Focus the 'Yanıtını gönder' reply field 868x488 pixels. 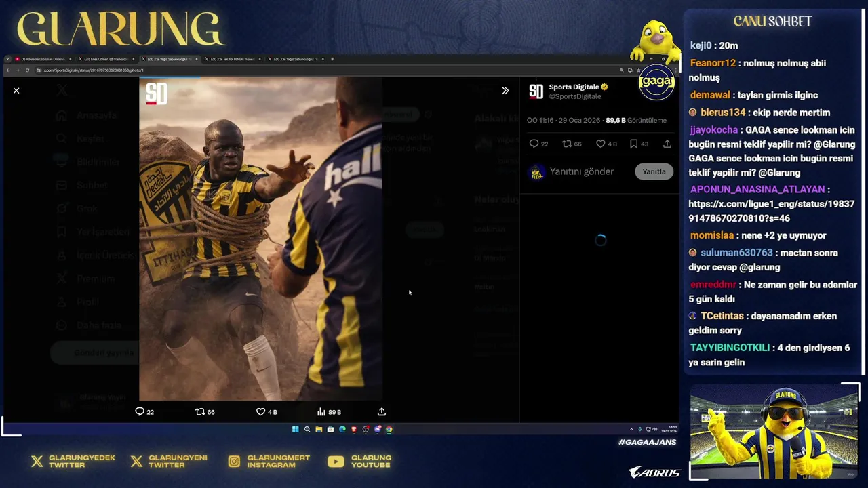(x=582, y=171)
